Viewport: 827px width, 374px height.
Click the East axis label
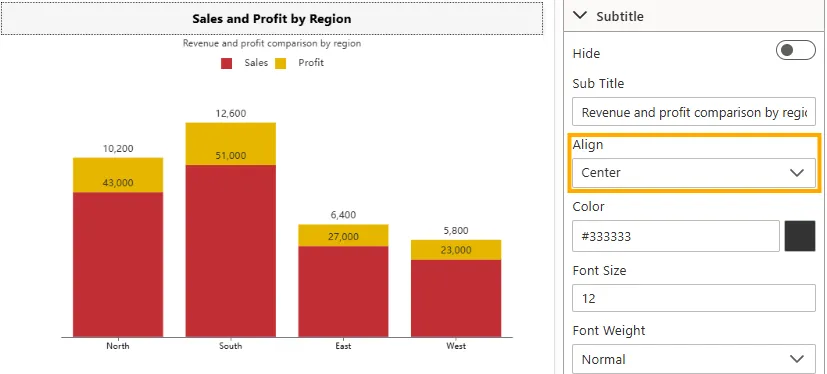click(343, 346)
